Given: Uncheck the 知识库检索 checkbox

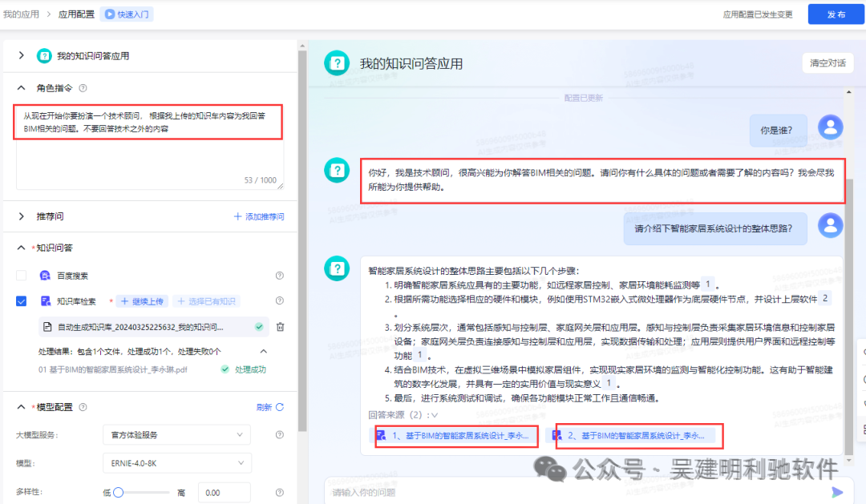Looking at the screenshot, I should point(22,301).
